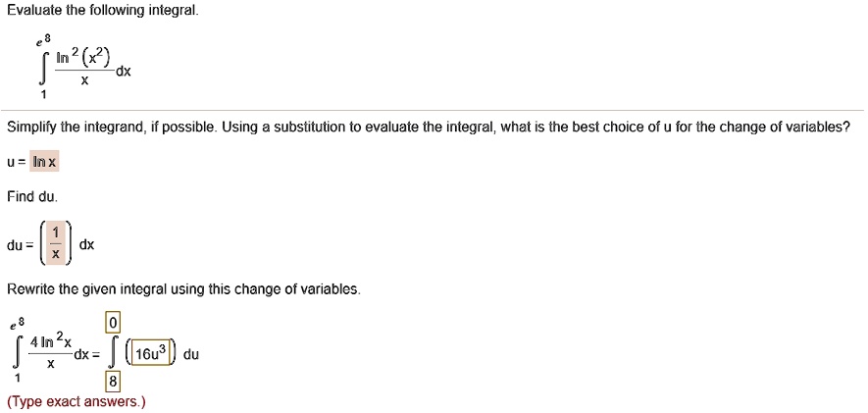Screen dimensions: 868x413
Task: Select the numerator box of the du fraction
Action: tap(55, 234)
